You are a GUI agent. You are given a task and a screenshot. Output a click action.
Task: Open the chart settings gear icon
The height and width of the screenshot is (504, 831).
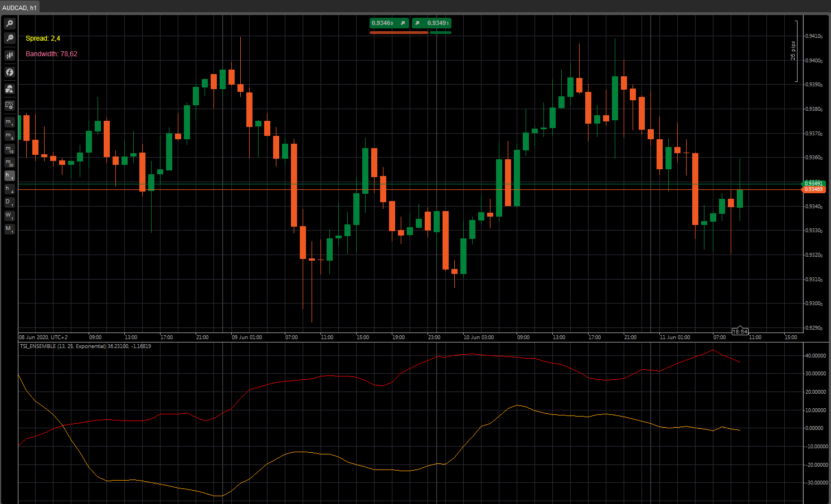(9, 105)
